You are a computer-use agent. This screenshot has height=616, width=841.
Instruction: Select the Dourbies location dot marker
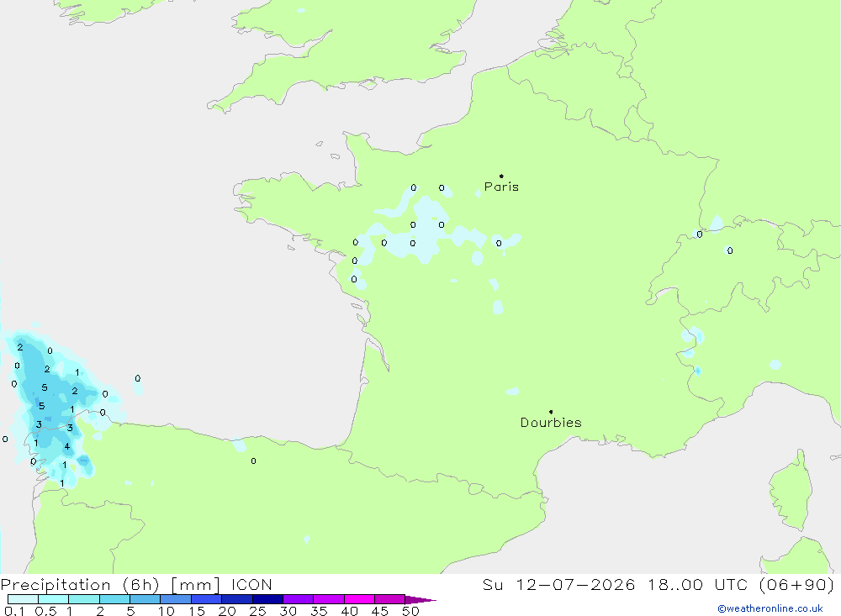551,412
